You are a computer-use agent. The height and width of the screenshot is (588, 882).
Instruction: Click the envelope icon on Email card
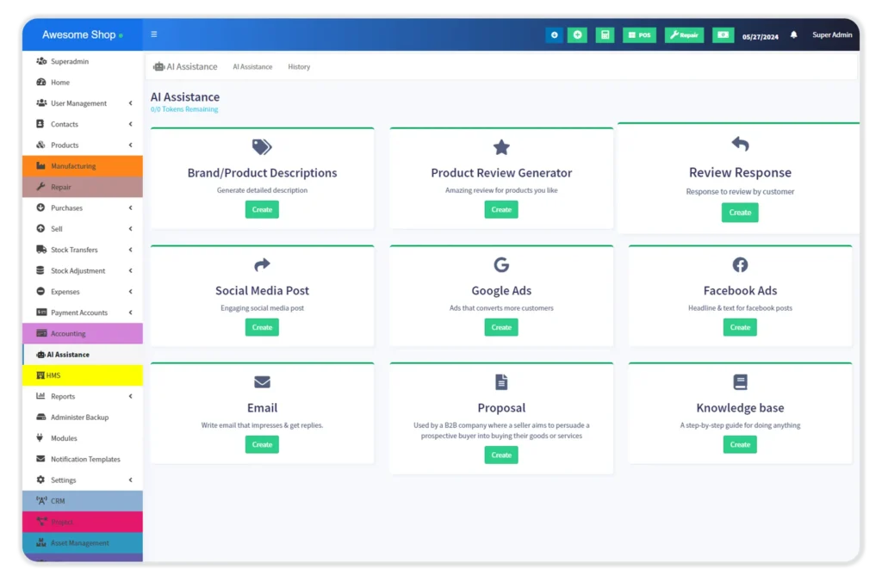coord(262,381)
